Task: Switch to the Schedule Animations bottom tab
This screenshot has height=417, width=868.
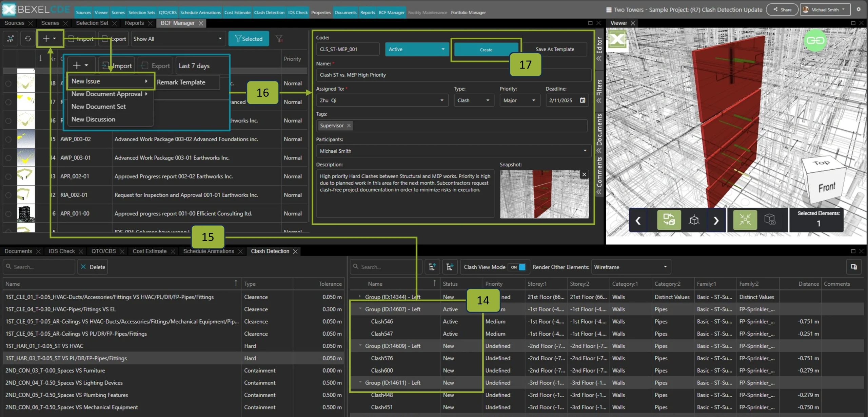Action: click(209, 251)
